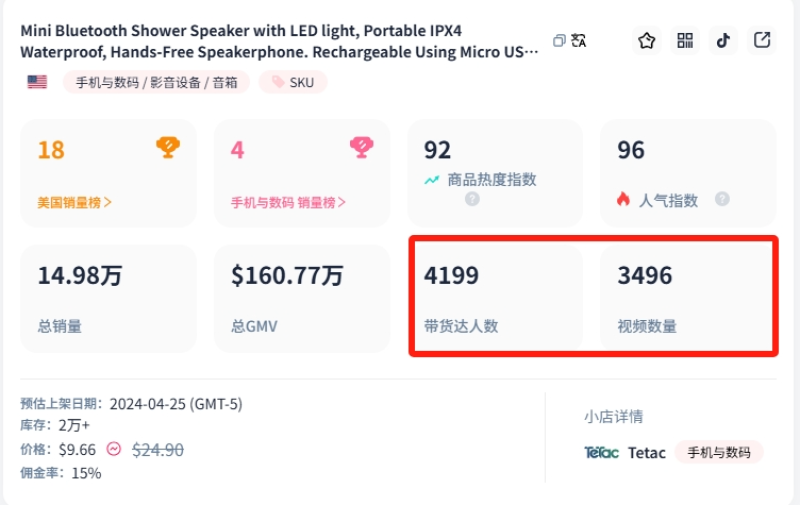Click the copy title icon
The image size is (800, 505).
coord(559,41)
